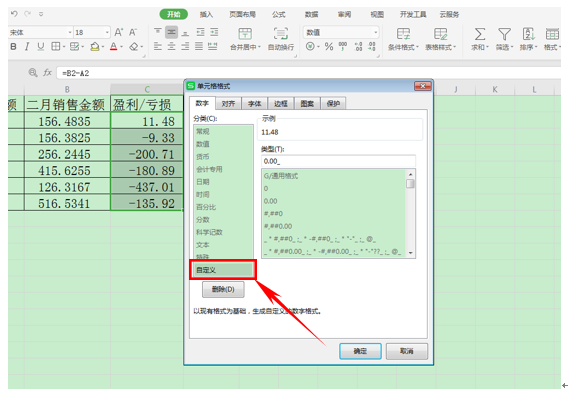Select 自定义 in the category list

(223, 270)
